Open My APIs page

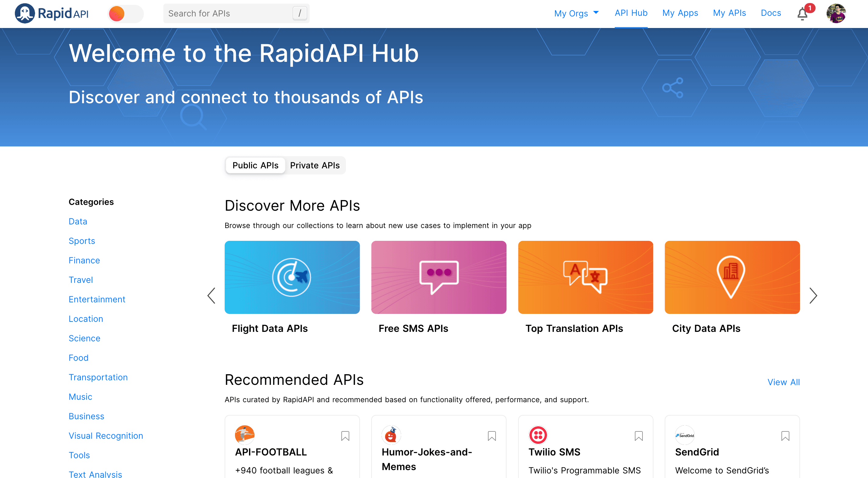pos(729,13)
